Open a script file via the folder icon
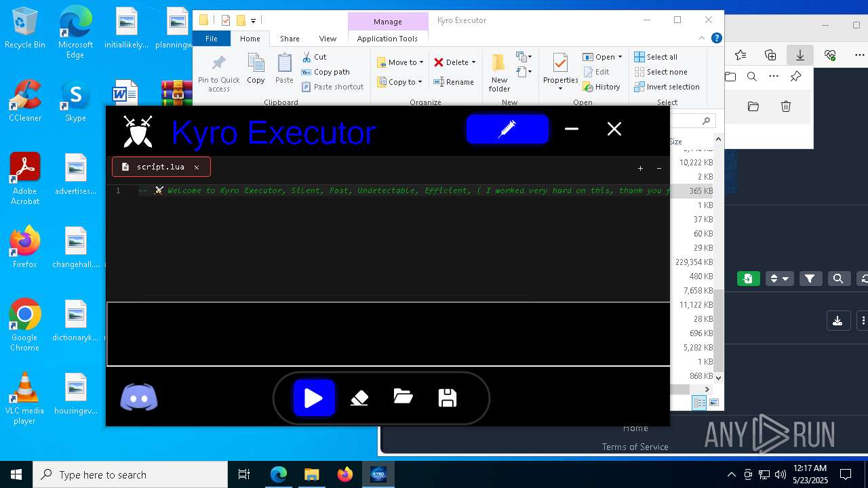 (x=403, y=397)
